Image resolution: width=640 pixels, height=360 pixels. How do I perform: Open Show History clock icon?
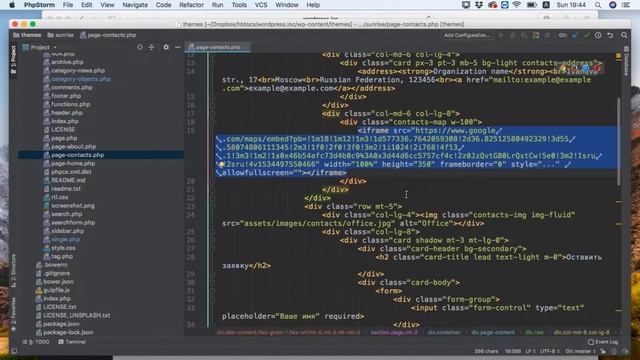(598, 36)
